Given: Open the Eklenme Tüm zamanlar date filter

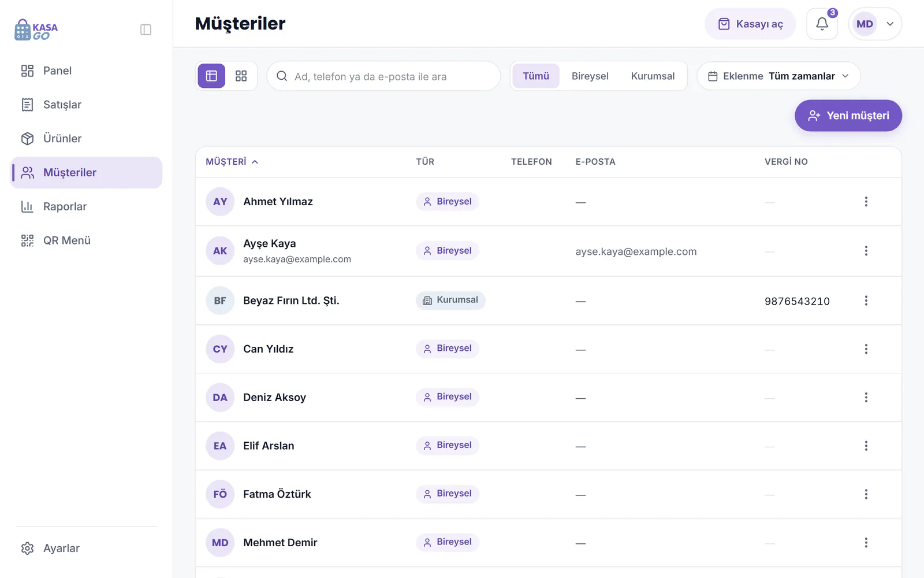Looking at the screenshot, I should 778,76.
